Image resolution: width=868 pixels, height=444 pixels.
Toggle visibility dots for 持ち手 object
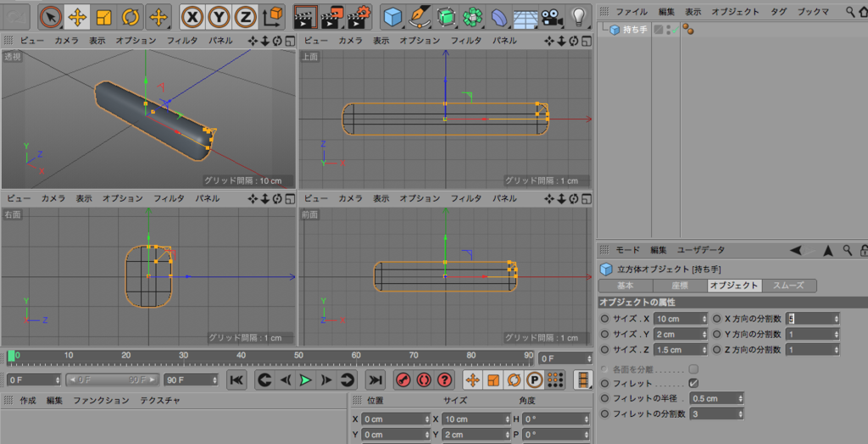pyautogui.click(x=669, y=30)
